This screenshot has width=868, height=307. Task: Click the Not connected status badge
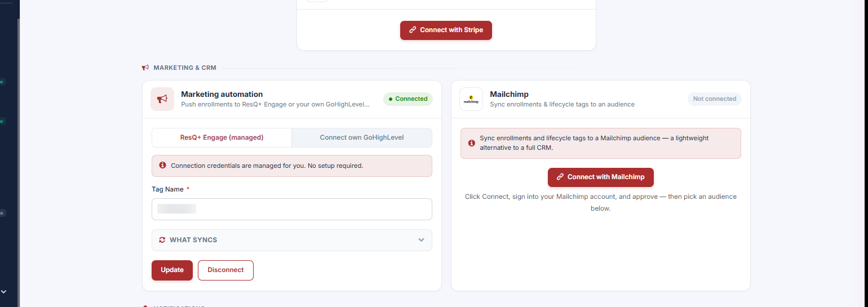click(x=715, y=99)
